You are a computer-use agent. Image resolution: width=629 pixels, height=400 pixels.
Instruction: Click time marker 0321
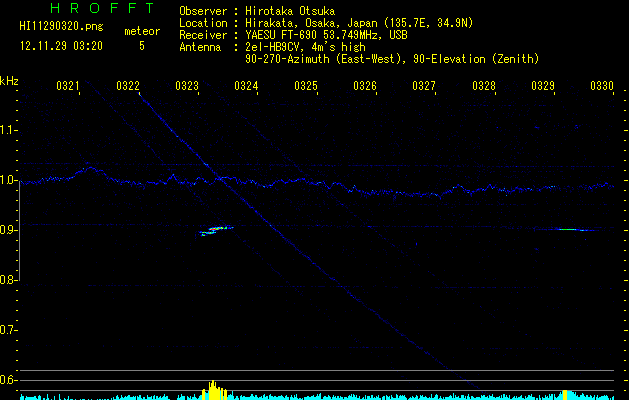pyautogui.click(x=67, y=86)
